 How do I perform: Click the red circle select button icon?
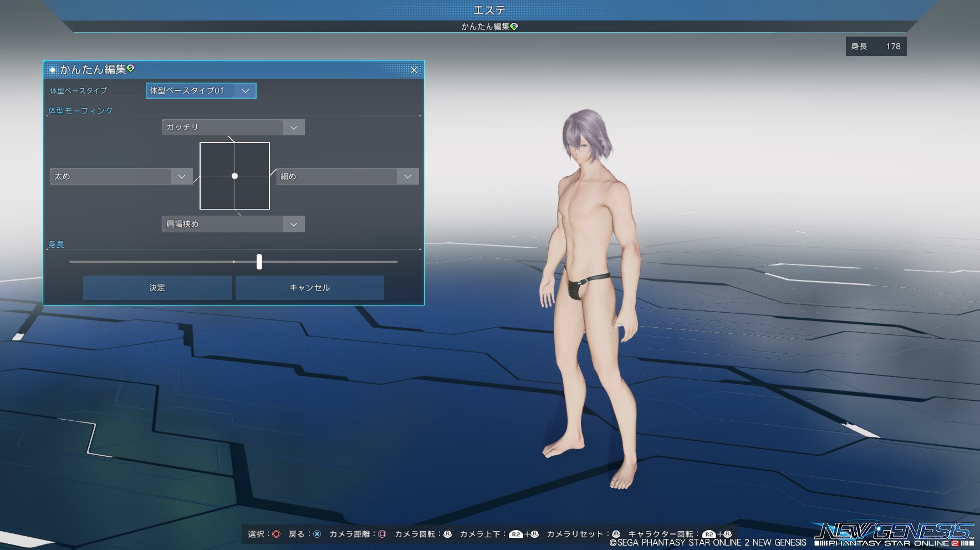pyautogui.click(x=276, y=534)
